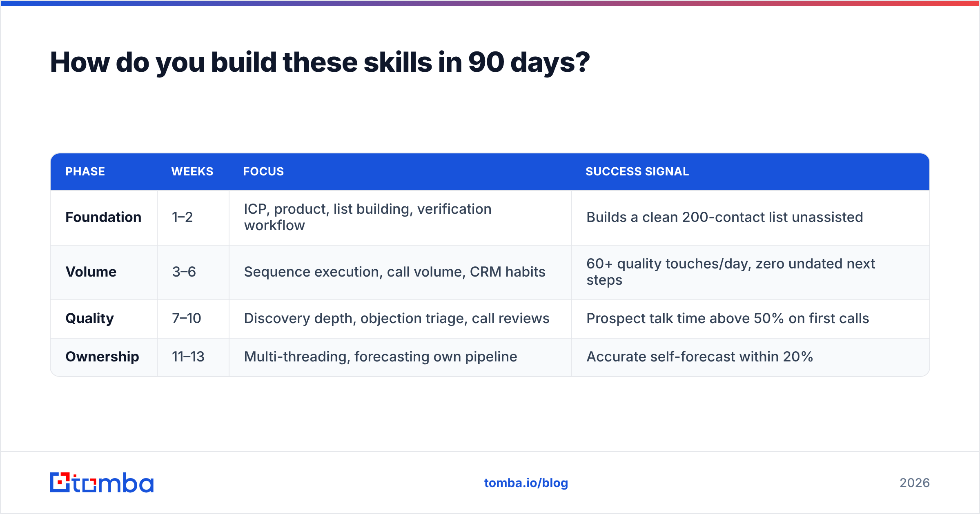Select 'Multi-threading, forecasting own pipeline' cell
This screenshot has width=980, height=514.
pos(400,357)
